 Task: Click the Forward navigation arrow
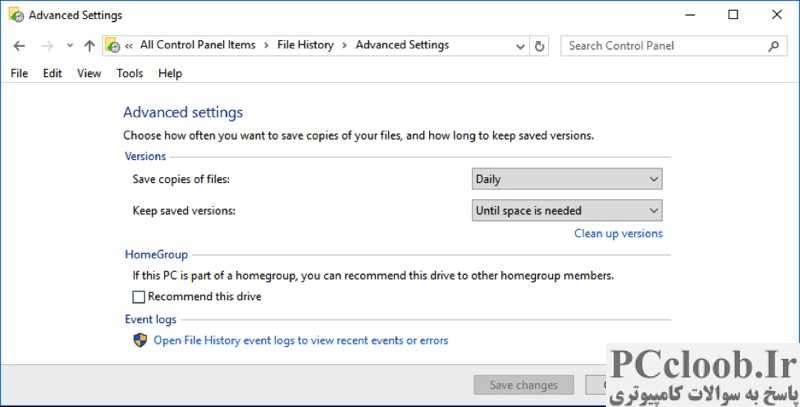click(47, 46)
